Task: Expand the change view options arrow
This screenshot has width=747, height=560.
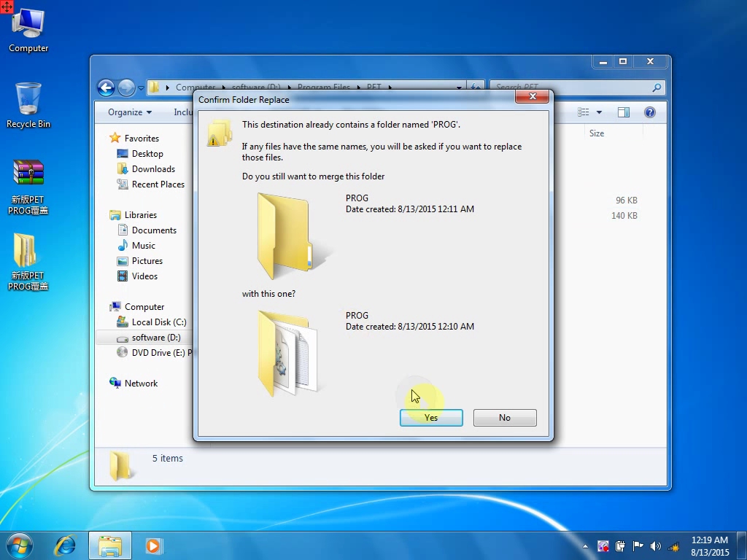Action: tap(600, 112)
